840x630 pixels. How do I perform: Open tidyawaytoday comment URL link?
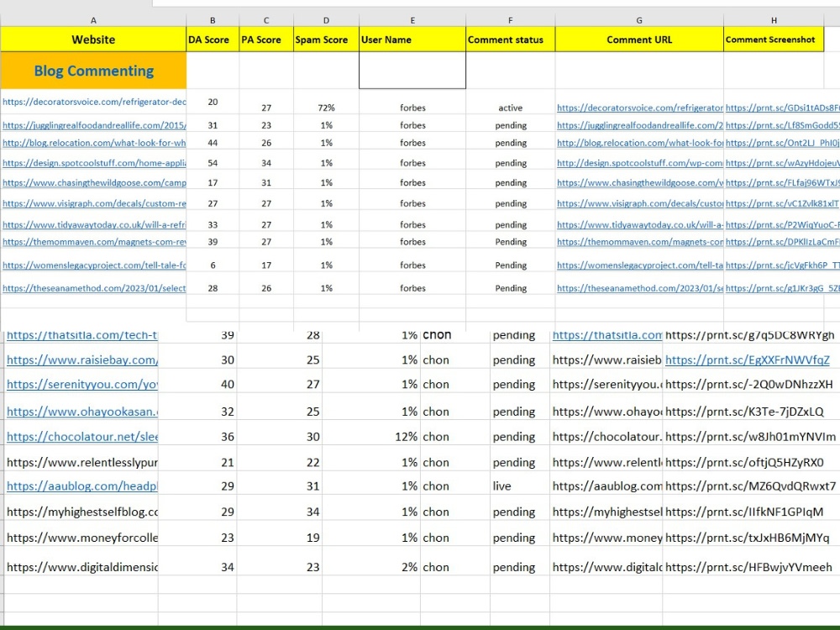639,225
